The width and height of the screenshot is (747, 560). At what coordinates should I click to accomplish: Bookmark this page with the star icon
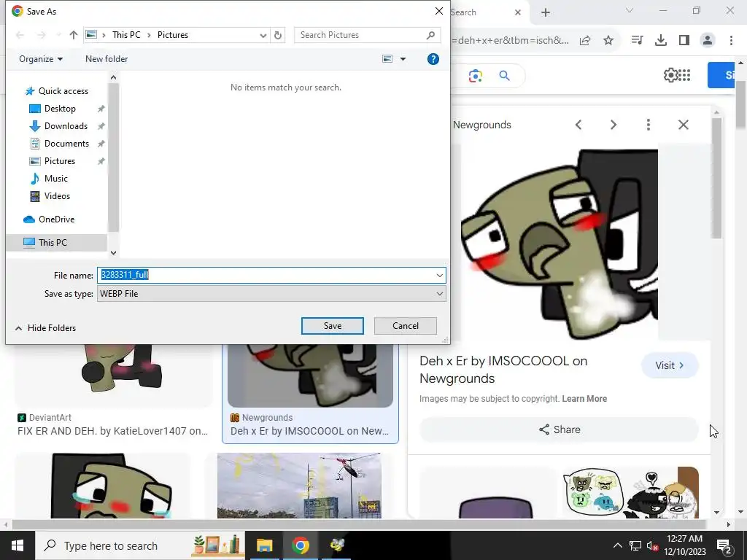click(608, 41)
